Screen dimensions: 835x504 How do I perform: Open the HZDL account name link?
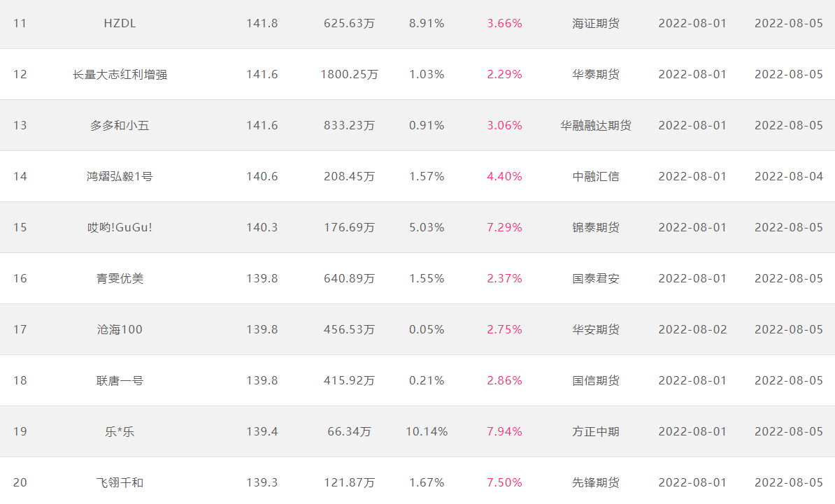[x=120, y=23]
